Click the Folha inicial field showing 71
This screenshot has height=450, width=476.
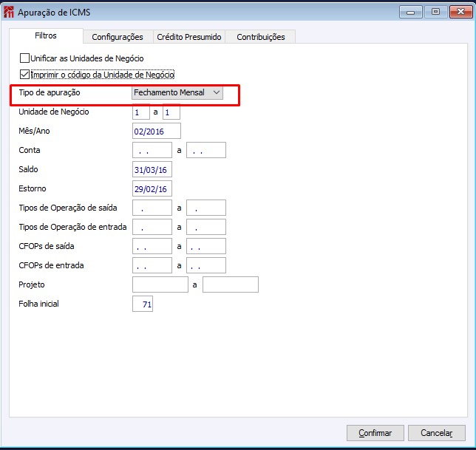(143, 304)
